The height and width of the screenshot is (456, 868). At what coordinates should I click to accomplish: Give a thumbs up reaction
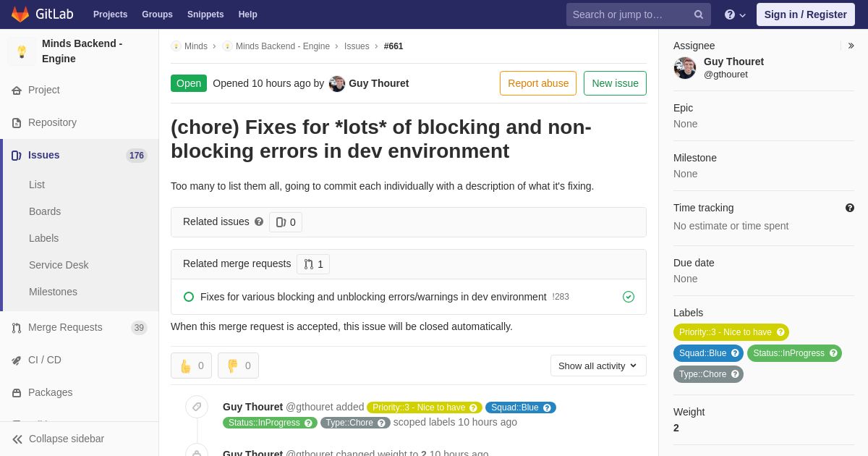pyautogui.click(x=191, y=366)
